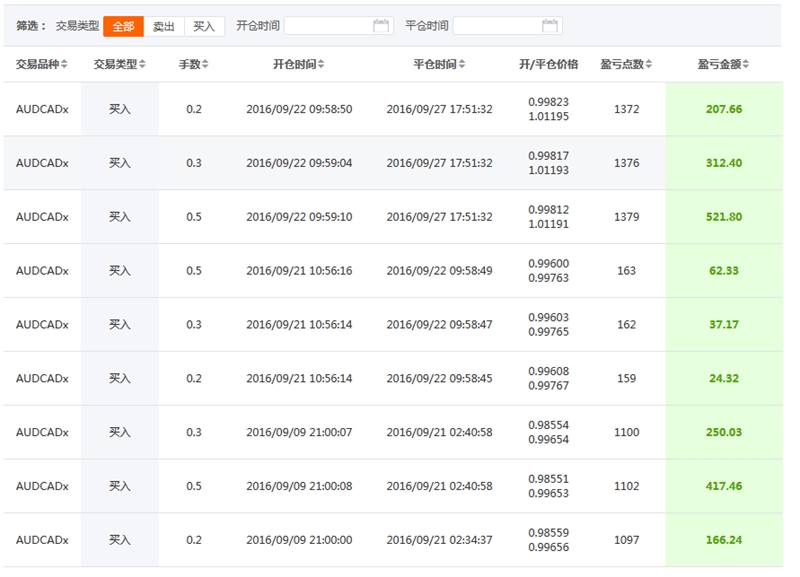Select profit amount 166.24

click(x=724, y=540)
